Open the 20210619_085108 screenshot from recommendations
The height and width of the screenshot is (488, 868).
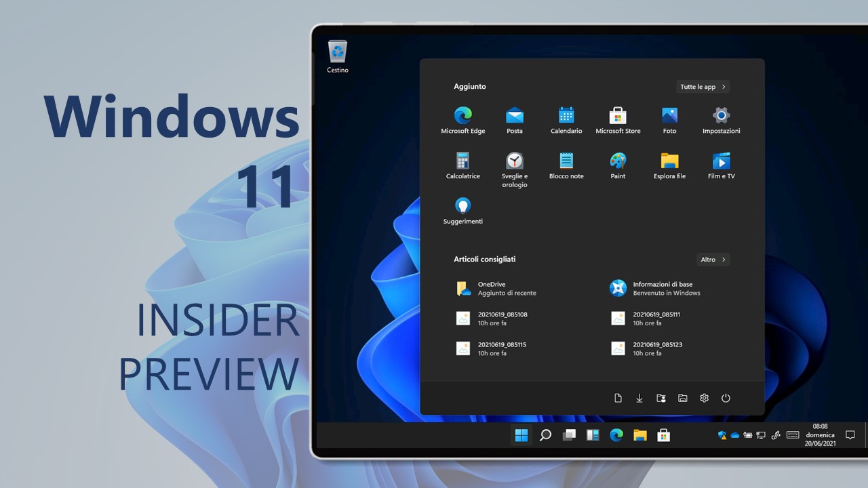pyautogui.click(x=502, y=319)
